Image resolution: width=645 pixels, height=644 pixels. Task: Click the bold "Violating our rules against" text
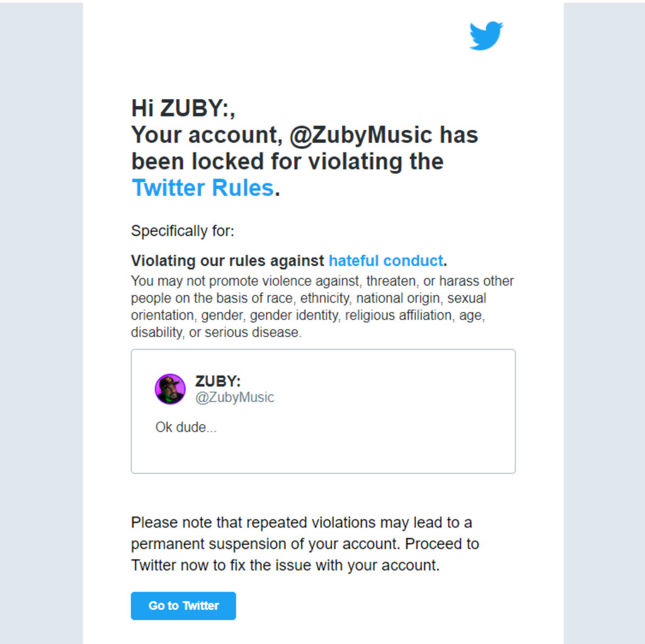pos(228,261)
